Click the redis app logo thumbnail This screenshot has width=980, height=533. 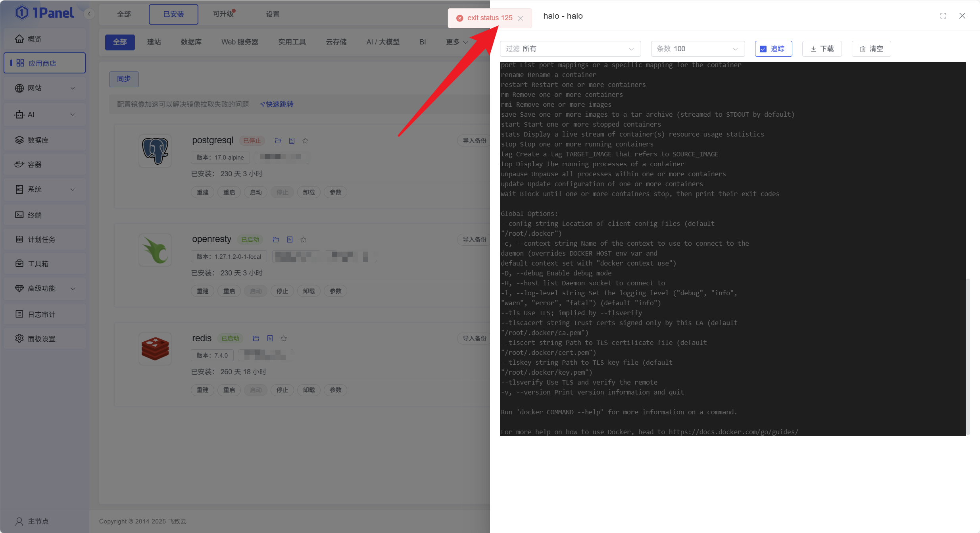coord(155,349)
